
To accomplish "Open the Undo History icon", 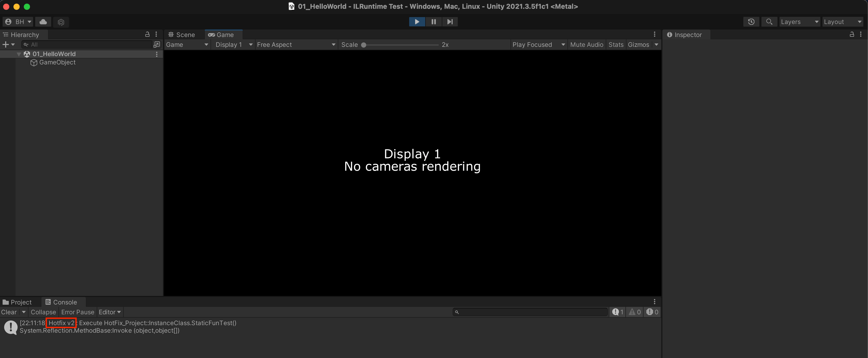I will 751,22.
